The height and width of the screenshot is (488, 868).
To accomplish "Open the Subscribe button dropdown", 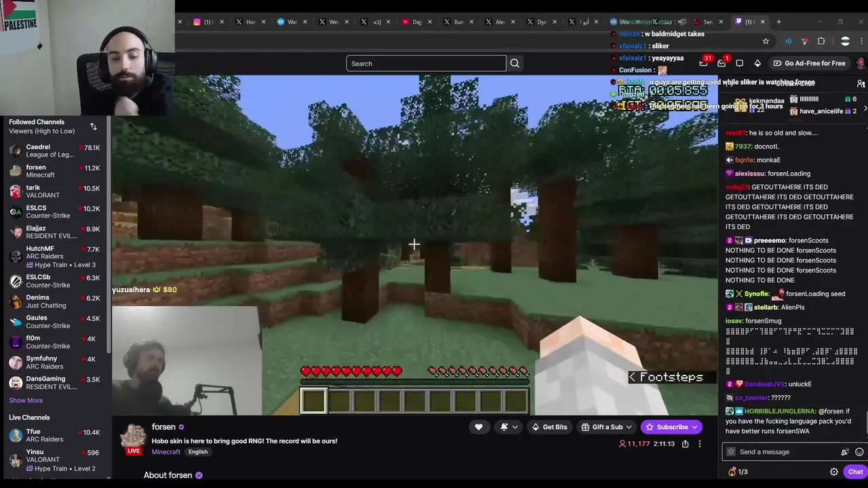I will tap(696, 427).
